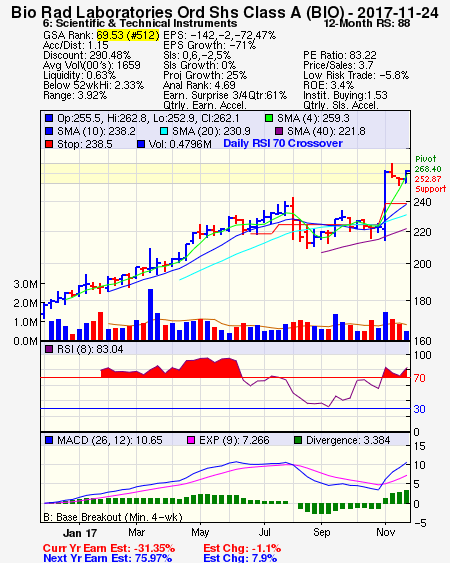
Task: Click the Below 52wkHi: 2.33% text
Action: [93, 85]
